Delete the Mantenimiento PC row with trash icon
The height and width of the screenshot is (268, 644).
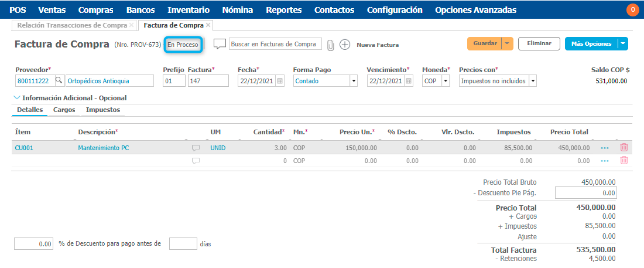pyautogui.click(x=624, y=148)
